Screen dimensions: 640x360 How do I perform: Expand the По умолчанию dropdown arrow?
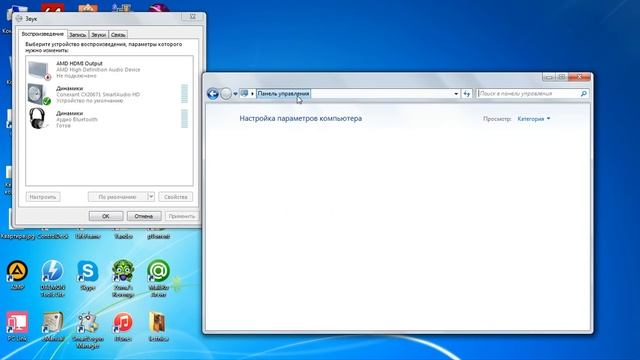[x=151, y=197]
